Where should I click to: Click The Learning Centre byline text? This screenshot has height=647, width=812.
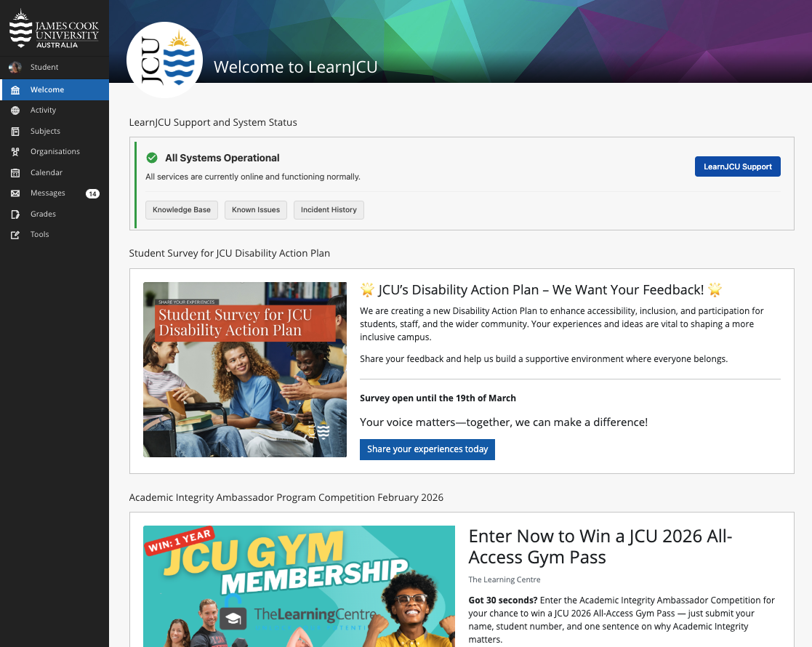(505, 579)
